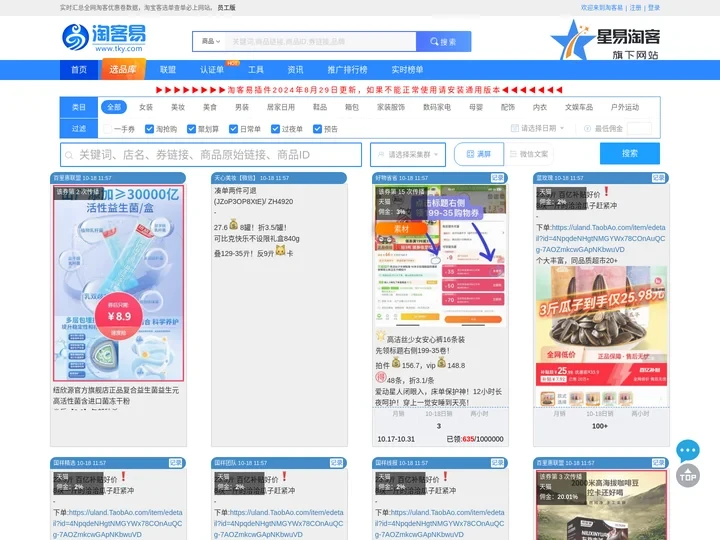Image resolution: width=720 pixels, height=540 pixels.
Task: Uncheck the 淘抢购 checkbox
Action: [x=149, y=129]
